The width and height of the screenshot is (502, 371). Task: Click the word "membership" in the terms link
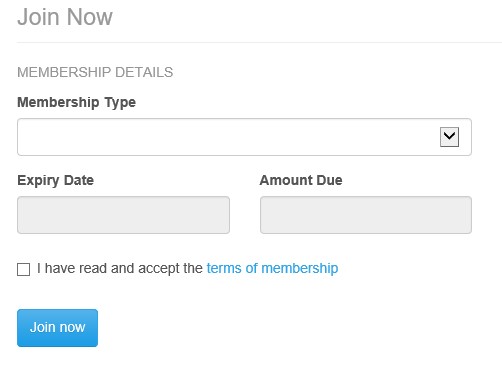pyautogui.click(x=300, y=268)
